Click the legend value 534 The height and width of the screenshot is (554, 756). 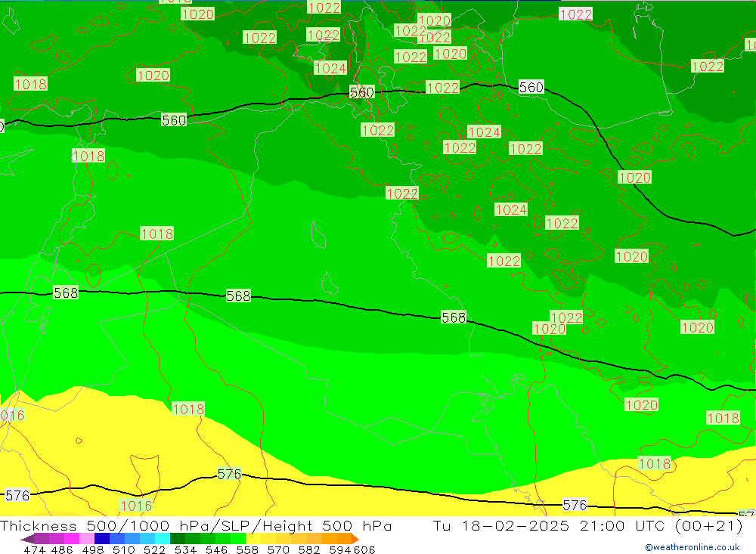(x=186, y=549)
